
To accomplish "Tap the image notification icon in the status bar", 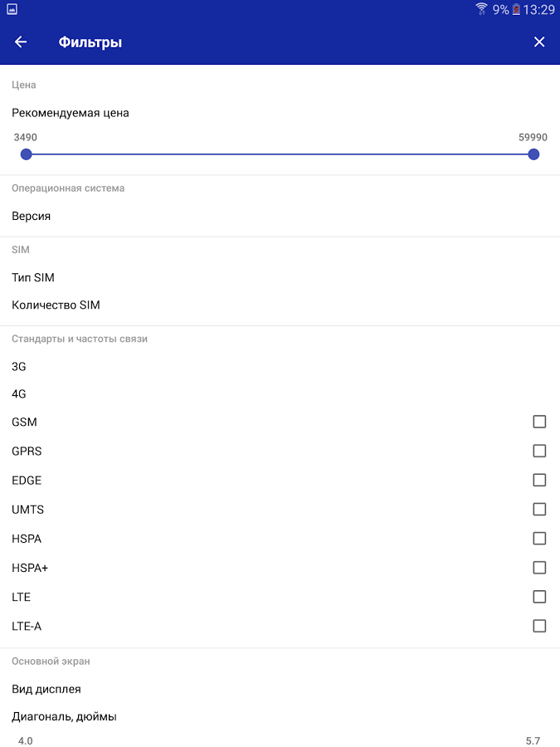I will [x=12, y=9].
